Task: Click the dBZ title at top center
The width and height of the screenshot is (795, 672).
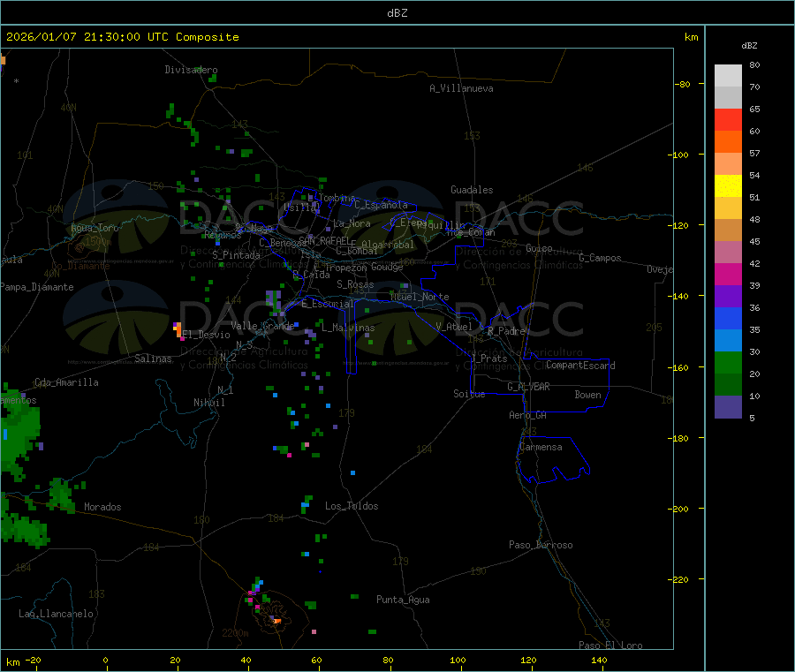Action: [x=397, y=12]
